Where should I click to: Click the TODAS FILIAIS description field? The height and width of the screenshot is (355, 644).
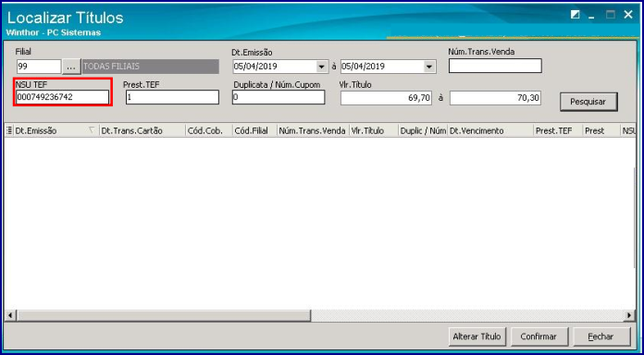150,67
